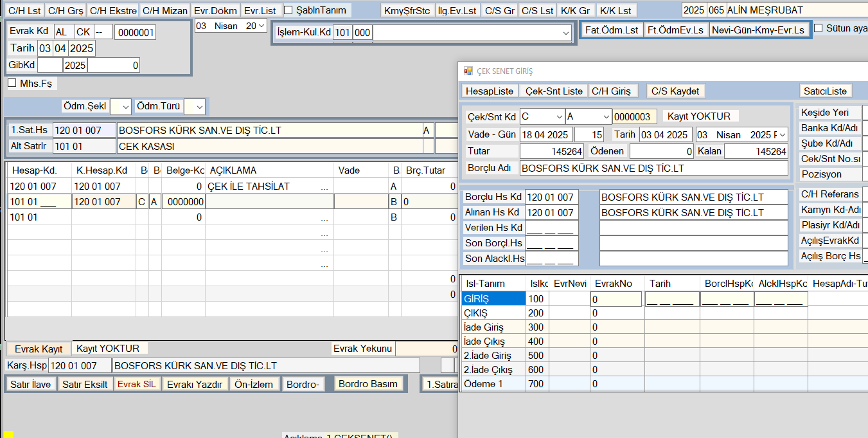Image resolution: width=868 pixels, height=438 pixels.
Task: Click the Hesap-Kd. column header
Action: coord(39,170)
